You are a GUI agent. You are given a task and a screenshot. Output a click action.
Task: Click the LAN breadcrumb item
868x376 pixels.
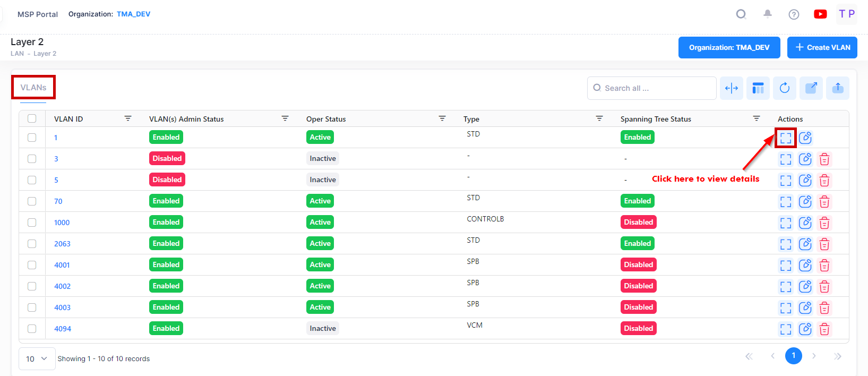click(x=17, y=54)
